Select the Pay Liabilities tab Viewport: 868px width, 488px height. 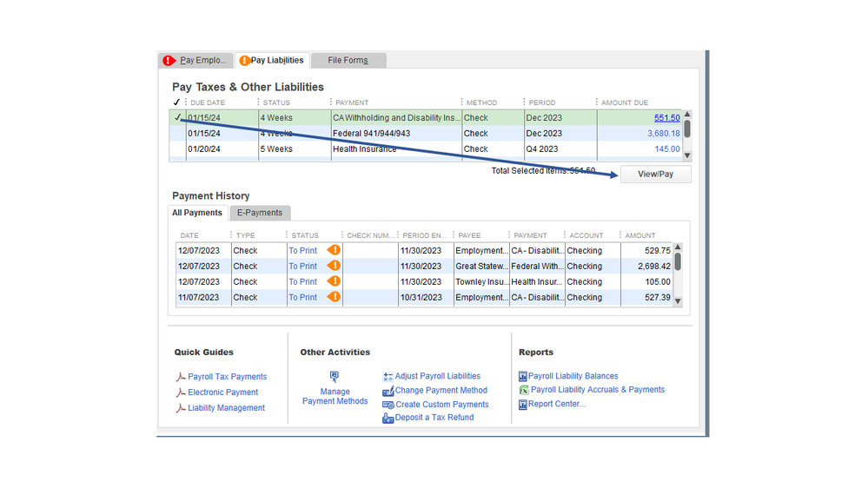tap(272, 60)
